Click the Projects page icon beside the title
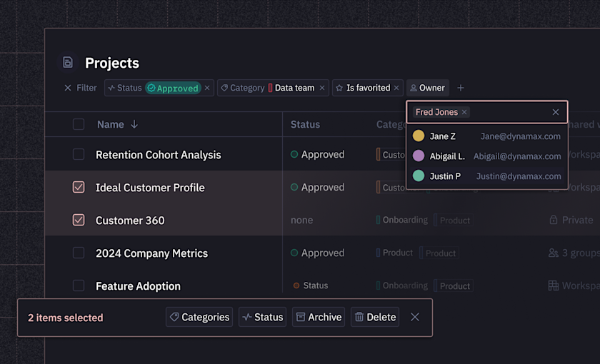 68,63
